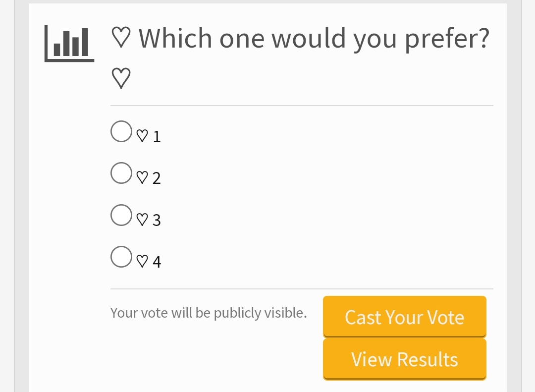Screen dimensions: 535x392
Task: Click the word 'Which' in poll question
Action: [x=175, y=38]
